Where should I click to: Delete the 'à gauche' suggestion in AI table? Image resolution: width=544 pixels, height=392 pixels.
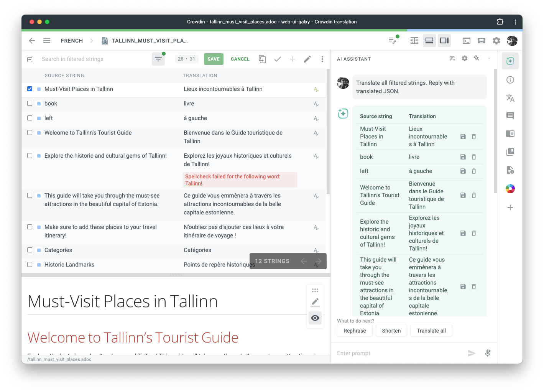474,171
